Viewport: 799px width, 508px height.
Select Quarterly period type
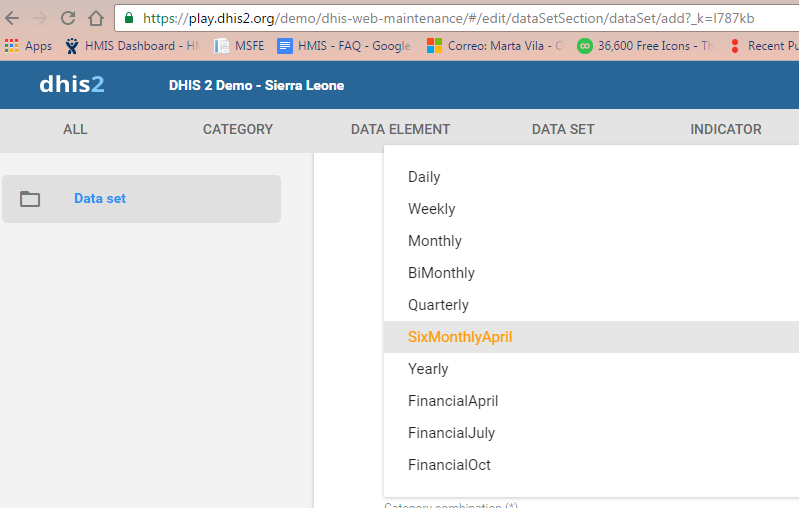pos(591,305)
